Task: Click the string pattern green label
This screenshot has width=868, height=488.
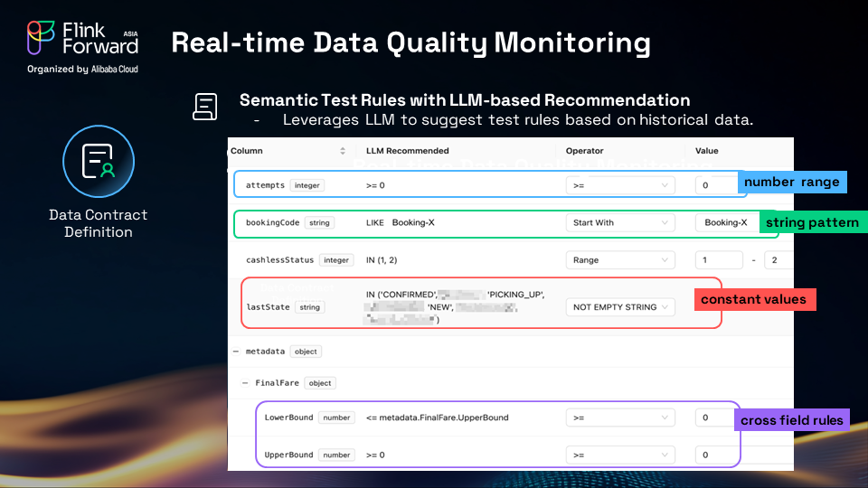Action: [813, 222]
